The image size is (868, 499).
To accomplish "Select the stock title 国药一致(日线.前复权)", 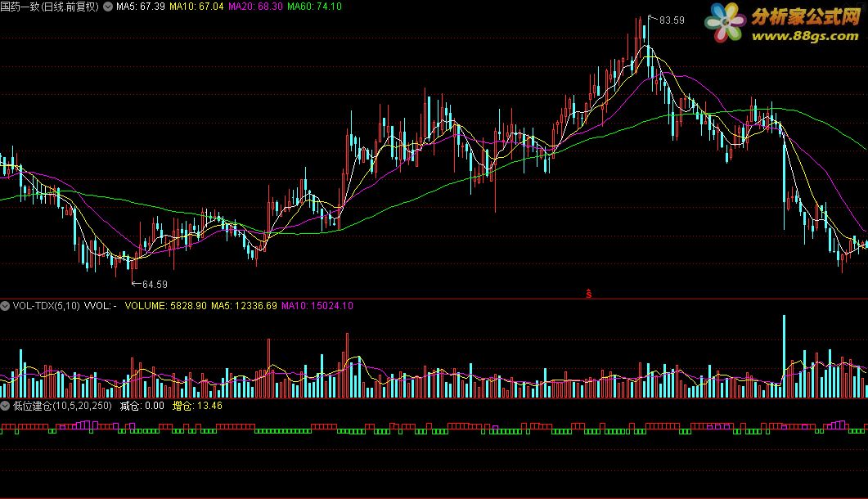I will point(50,7).
